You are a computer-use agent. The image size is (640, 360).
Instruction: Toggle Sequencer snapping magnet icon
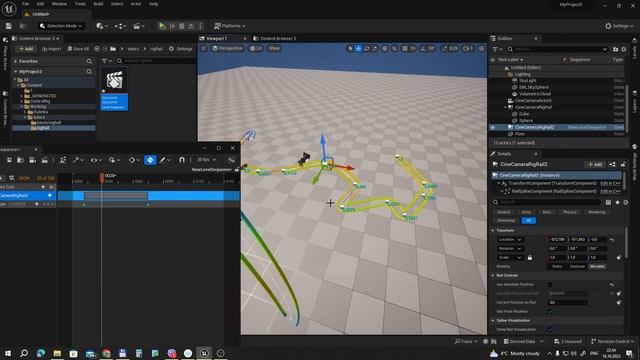click(x=182, y=160)
